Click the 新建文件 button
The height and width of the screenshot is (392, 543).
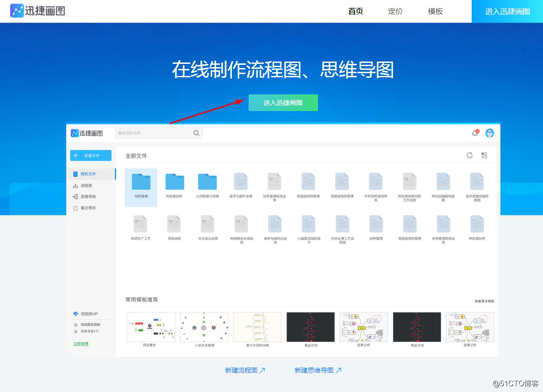[x=91, y=156]
